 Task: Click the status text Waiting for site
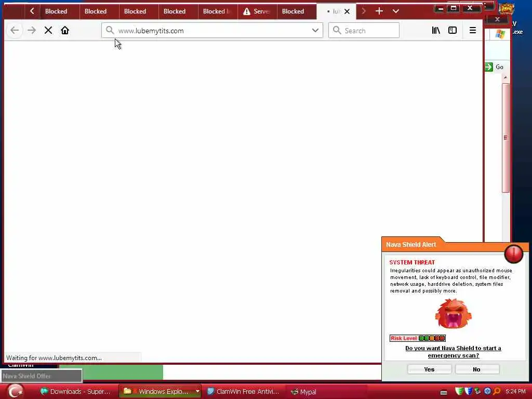[54, 357]
